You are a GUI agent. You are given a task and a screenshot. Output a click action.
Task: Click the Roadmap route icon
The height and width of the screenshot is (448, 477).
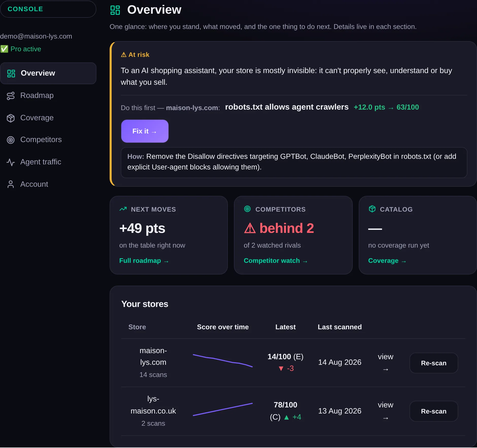pos(11,96)
